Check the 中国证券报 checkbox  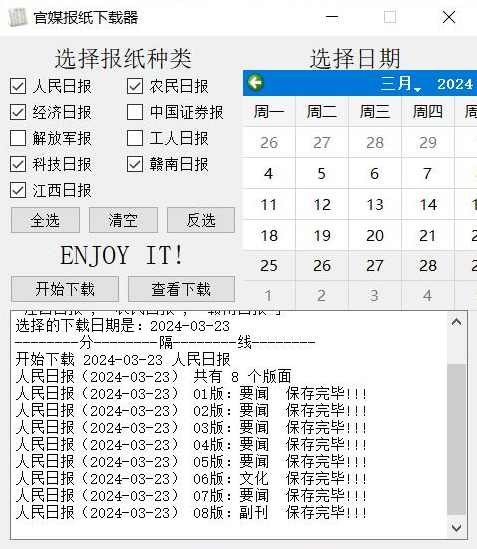(135, 112)
